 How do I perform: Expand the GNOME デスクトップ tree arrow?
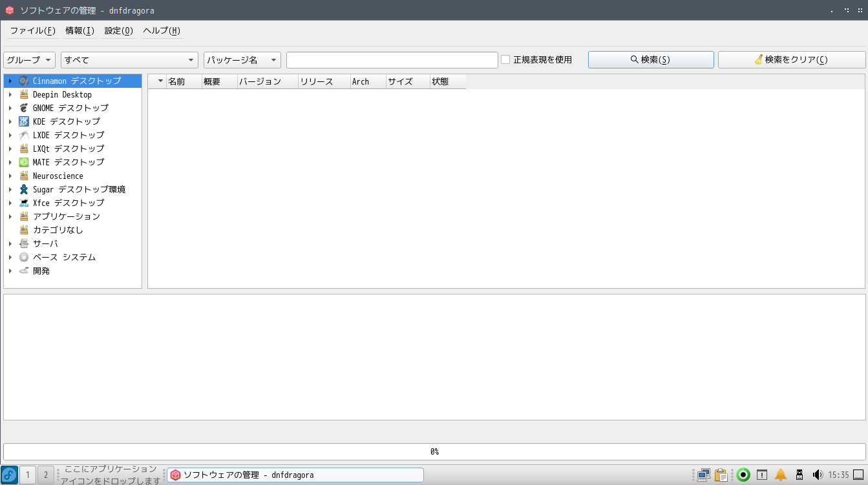10,108
